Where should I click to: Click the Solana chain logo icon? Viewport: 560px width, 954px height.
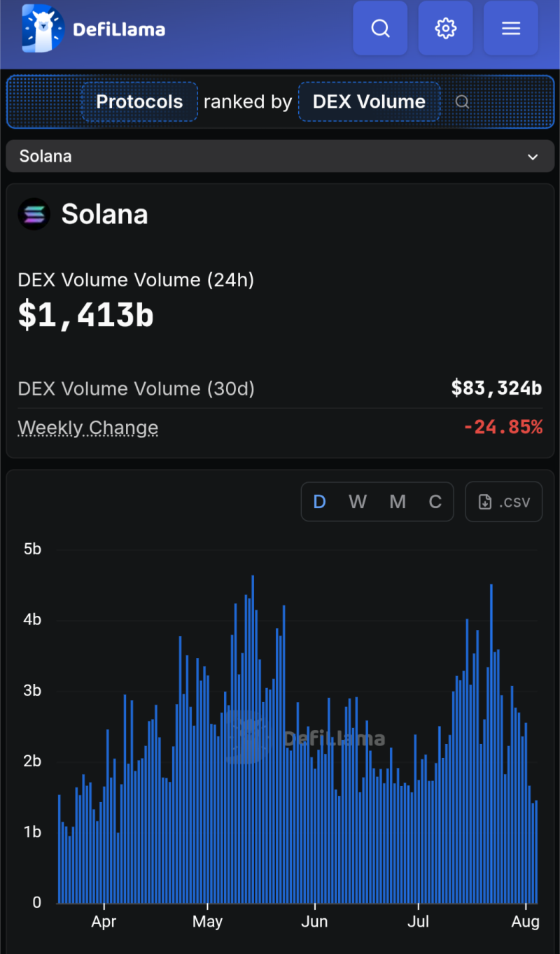34,214
